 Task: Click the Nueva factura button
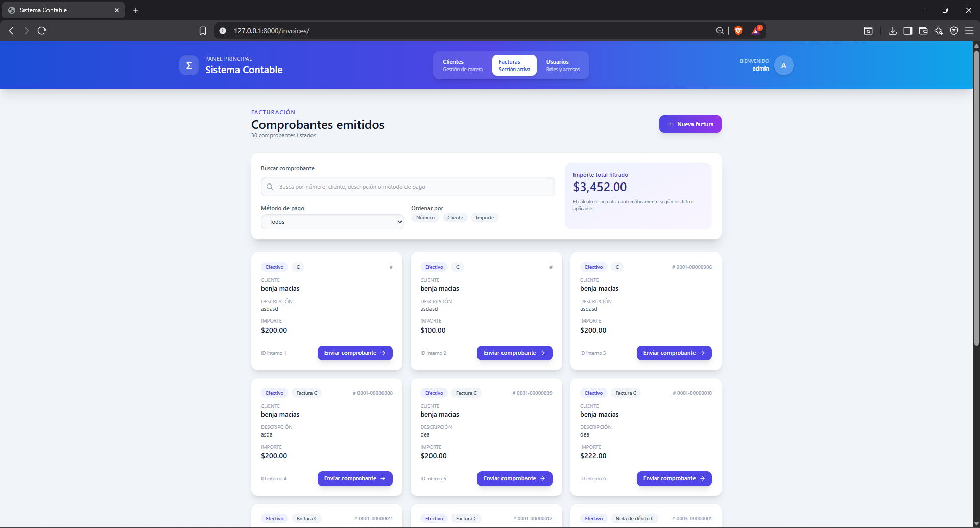(x=690, y=124)
